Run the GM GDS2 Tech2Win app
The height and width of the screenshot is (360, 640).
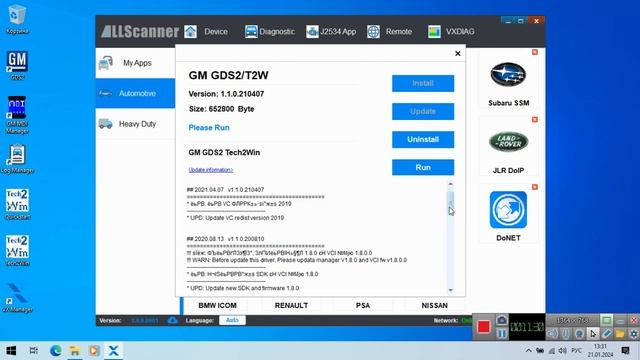(423, 167)
